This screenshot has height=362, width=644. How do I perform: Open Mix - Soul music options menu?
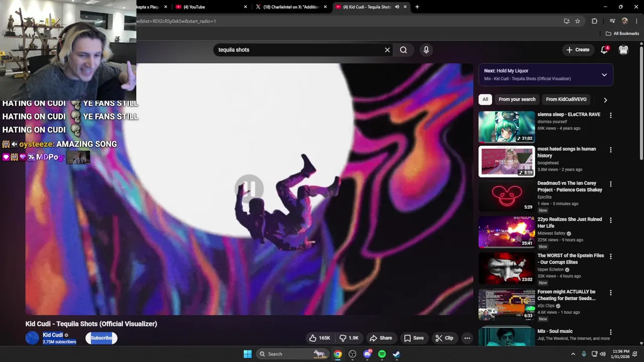(611, 332)
